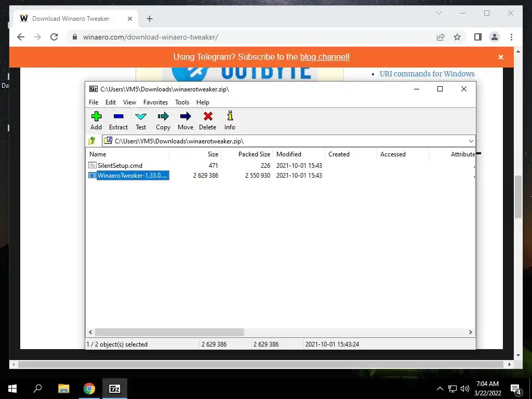The height and width of the screenshot is (399, 532).
Task: Open the Tools menu in 7-Zip
Action: (x=182, y=102)
